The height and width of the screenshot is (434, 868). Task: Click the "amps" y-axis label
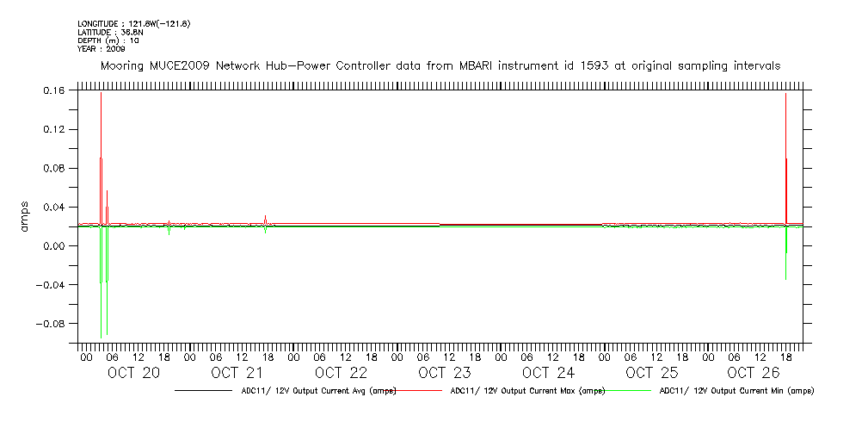[26, 217]
